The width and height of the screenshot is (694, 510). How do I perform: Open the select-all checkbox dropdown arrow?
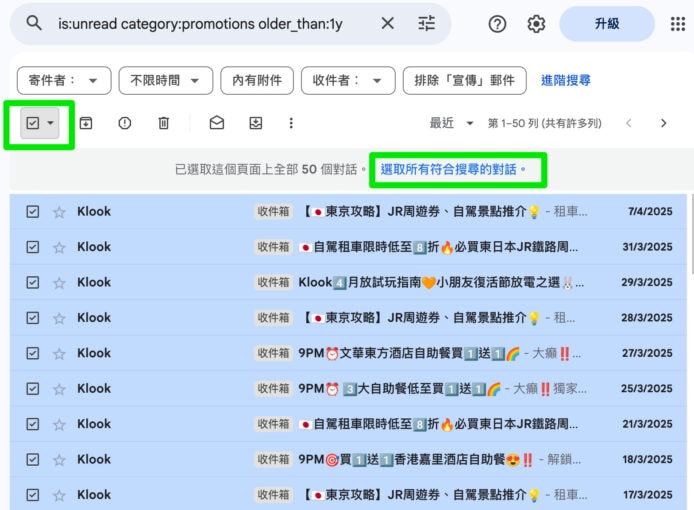tap(51, 123)
